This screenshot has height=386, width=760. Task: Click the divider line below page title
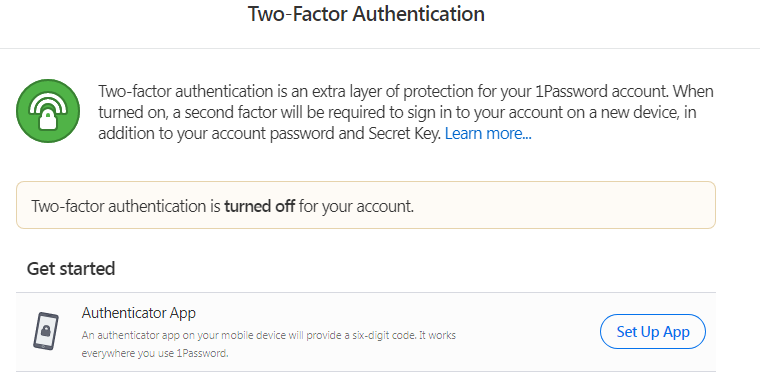(380, 48)
